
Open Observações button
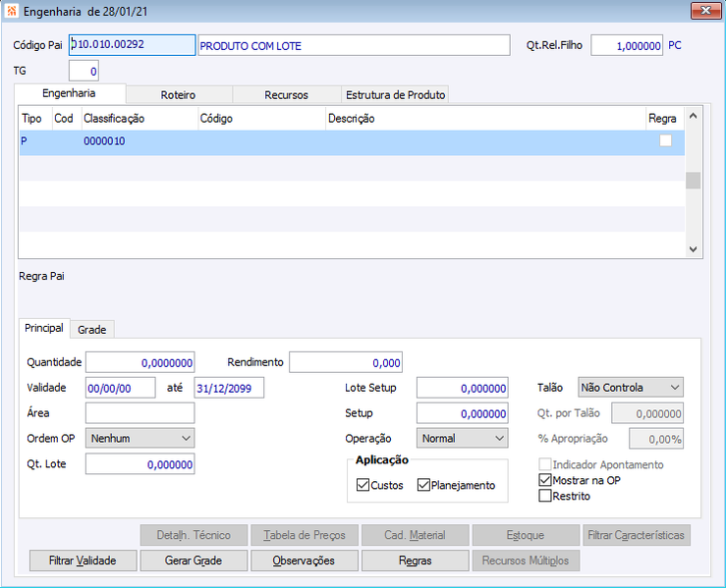point(305,561)
